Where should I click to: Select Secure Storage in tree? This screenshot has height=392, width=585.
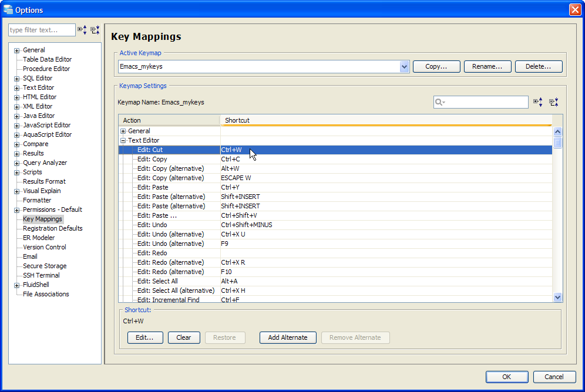45,266
